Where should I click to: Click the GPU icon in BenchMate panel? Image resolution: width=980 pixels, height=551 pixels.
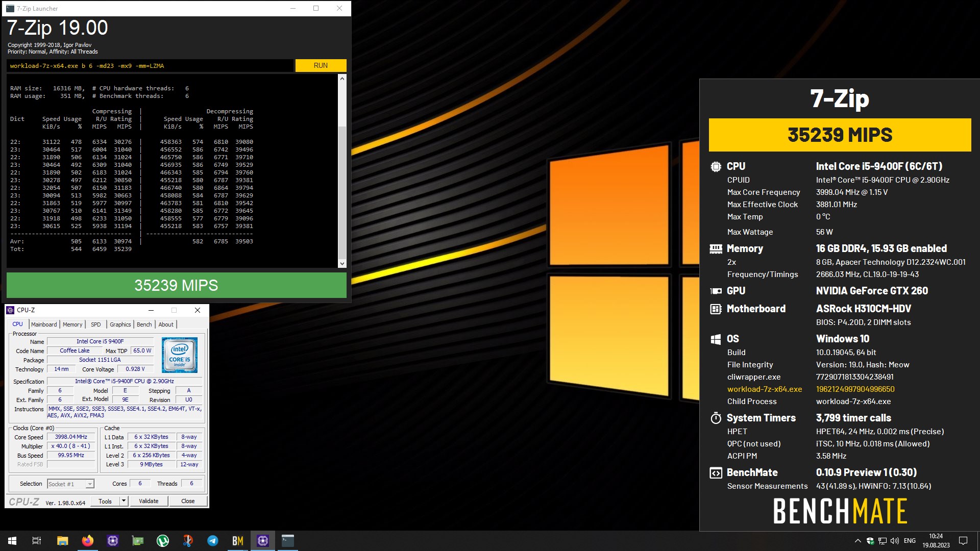(x=716, y=291)
